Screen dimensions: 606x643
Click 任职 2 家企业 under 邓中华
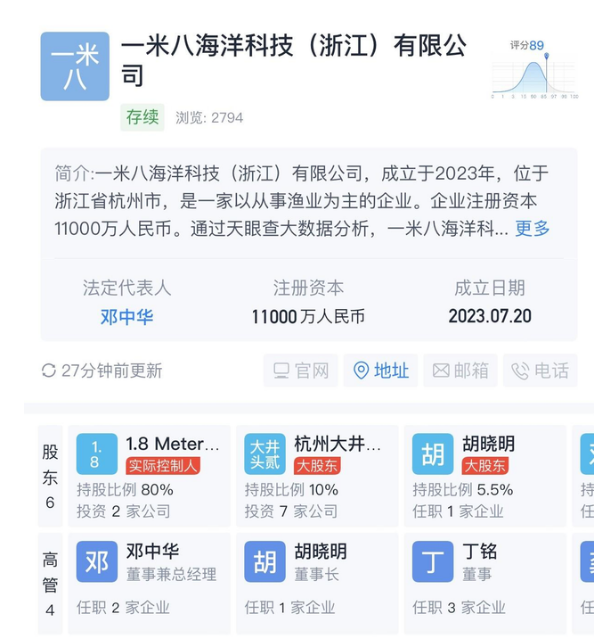click(123, 607)
